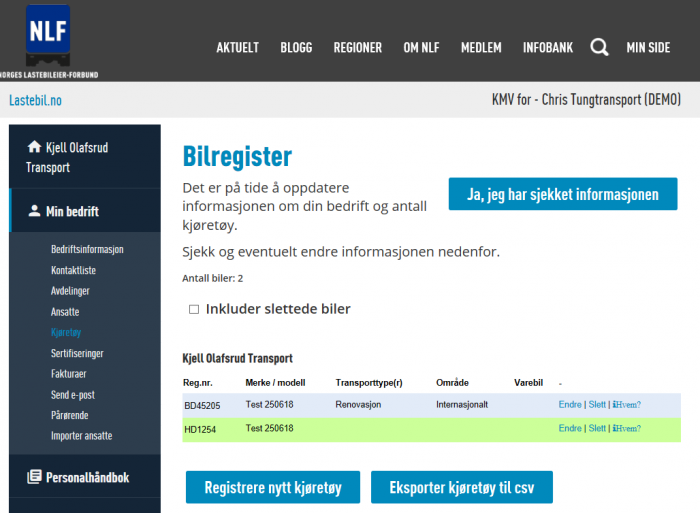
Task: Open search with the magnifier icon
Action: (x=599, y=47)
